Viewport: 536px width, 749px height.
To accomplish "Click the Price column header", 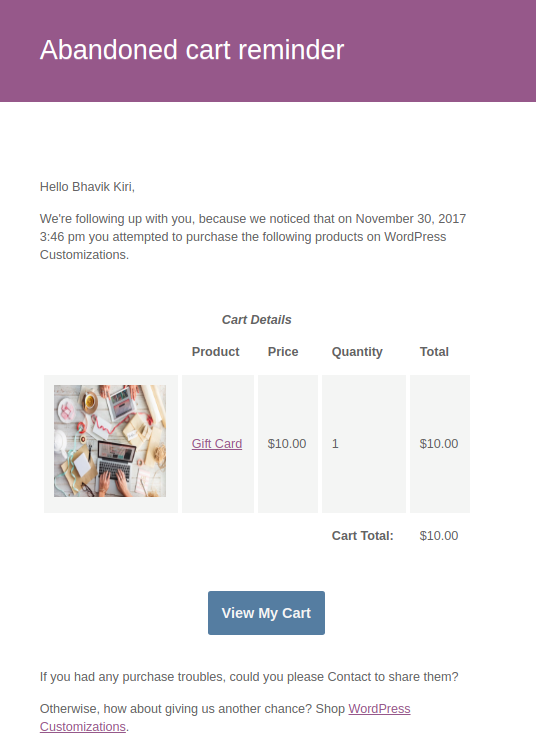I will tap(283, 352).
